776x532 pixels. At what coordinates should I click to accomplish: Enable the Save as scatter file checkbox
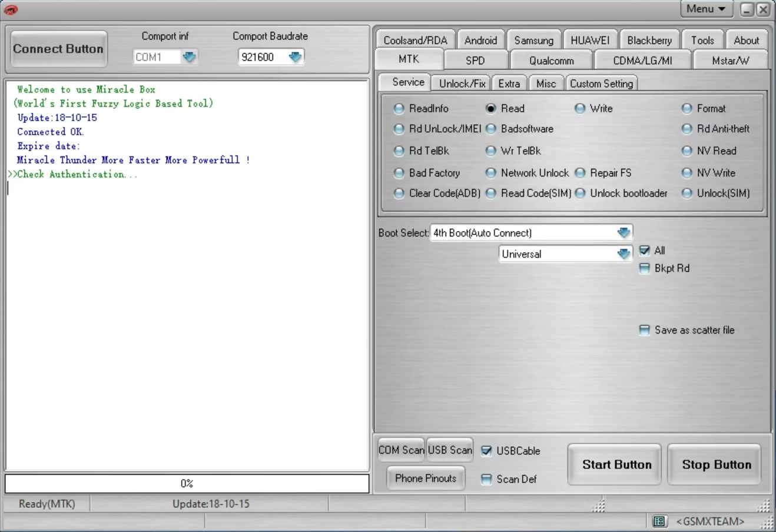645,330
